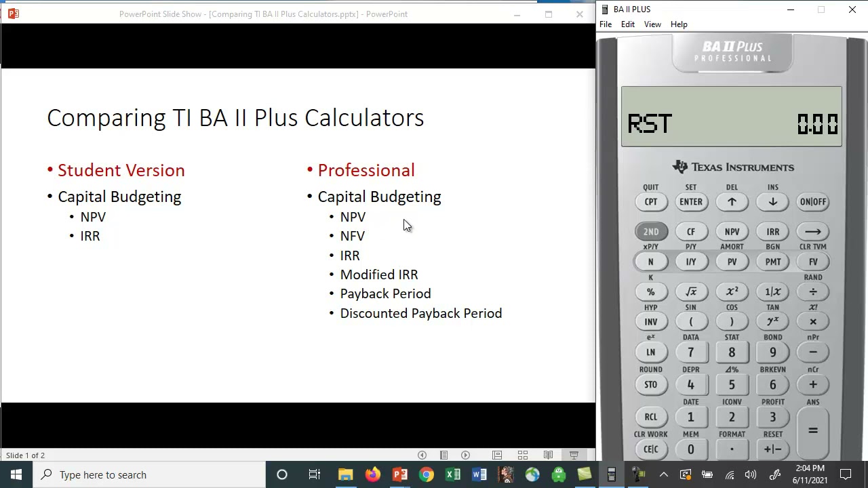Click the percent key
868x488 pixels.
[x=650, y=292]
